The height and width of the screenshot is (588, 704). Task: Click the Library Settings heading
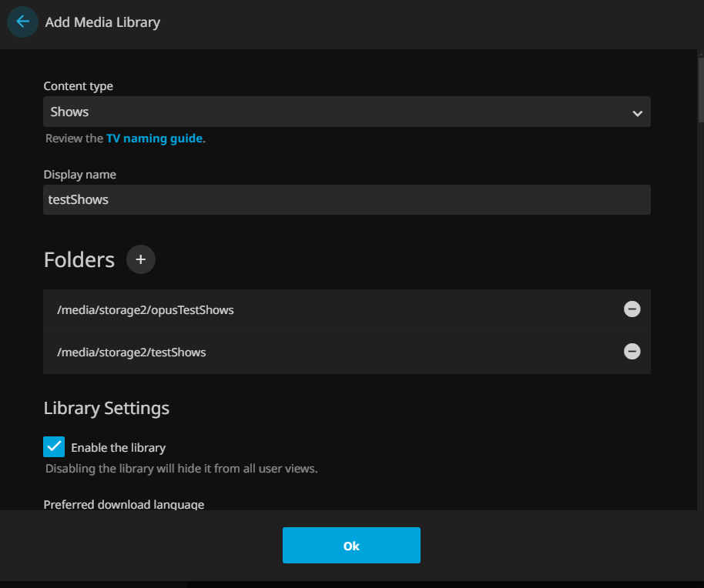(106, 408)
